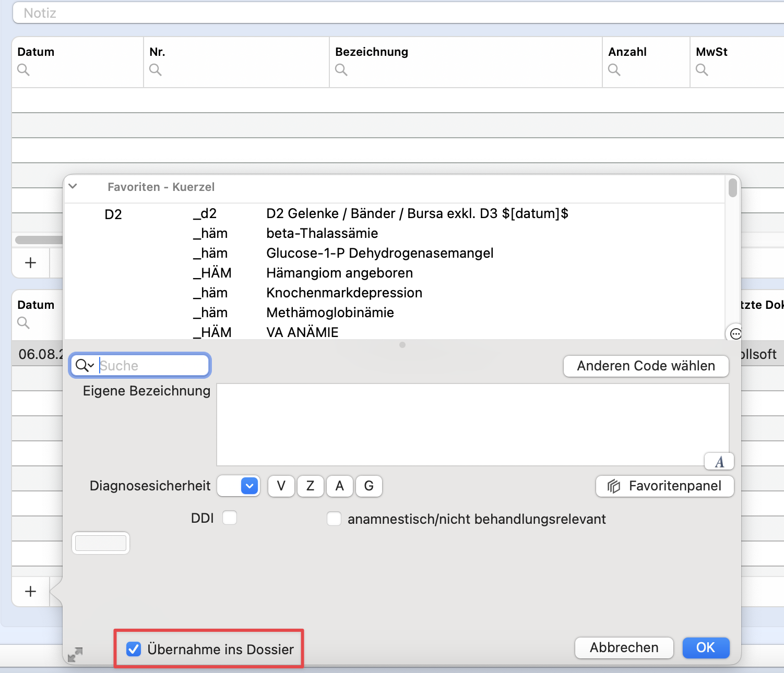Screen dimensions: 784x673
Task: Click the V diagnosis certainty button
Action: (x=281, y=486)
